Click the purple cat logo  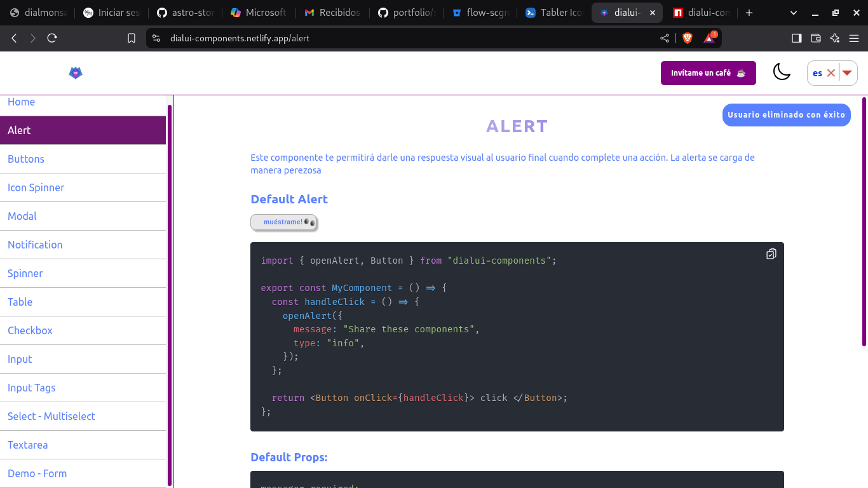coord(76,73)
